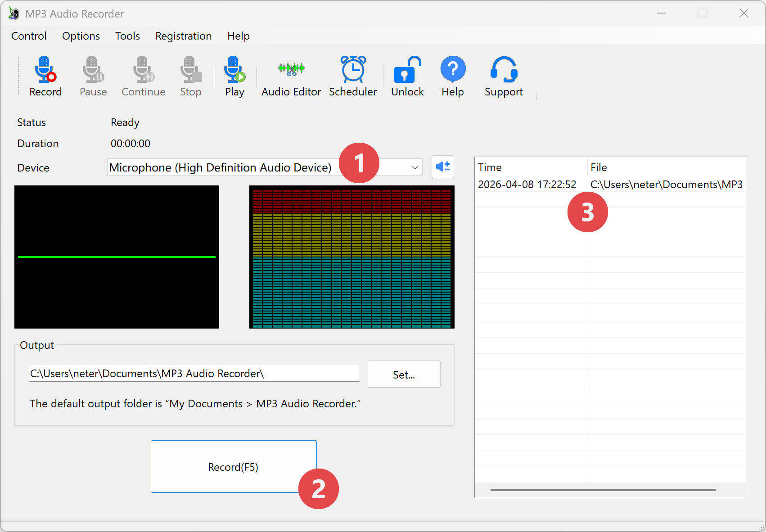Open the Scheduler alarm clock icon
This screenshot has width=766, height=532.
click(353, 69)
